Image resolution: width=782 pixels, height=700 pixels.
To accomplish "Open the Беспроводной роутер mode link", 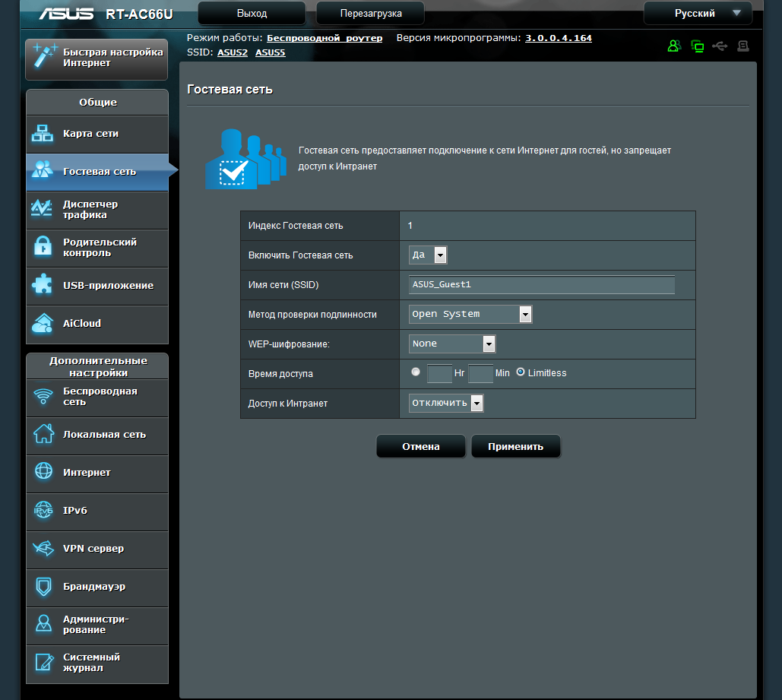I will click(x=325, y=39).
